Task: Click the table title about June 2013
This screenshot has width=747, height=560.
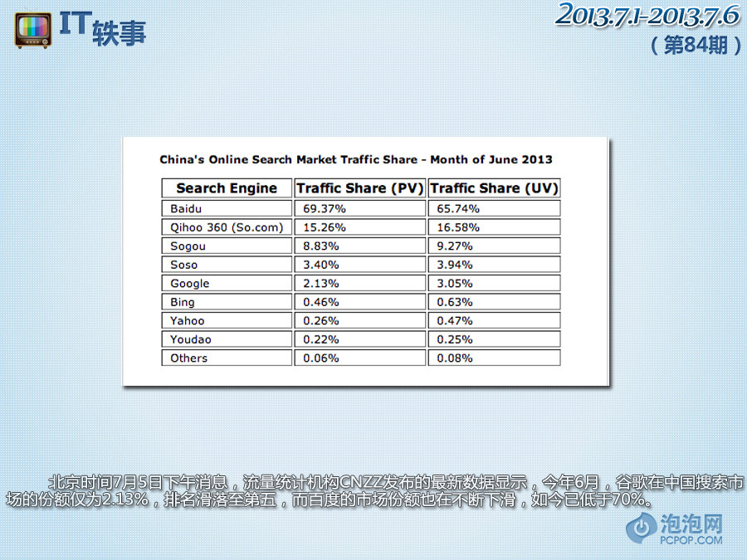Action: point(356,159)
